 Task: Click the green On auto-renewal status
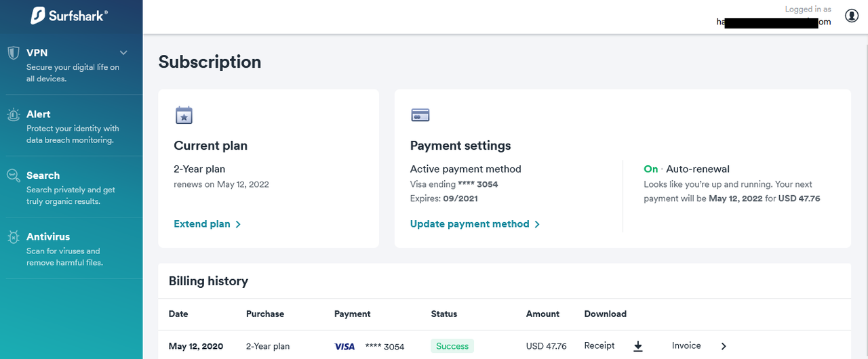tap(651, 169)
